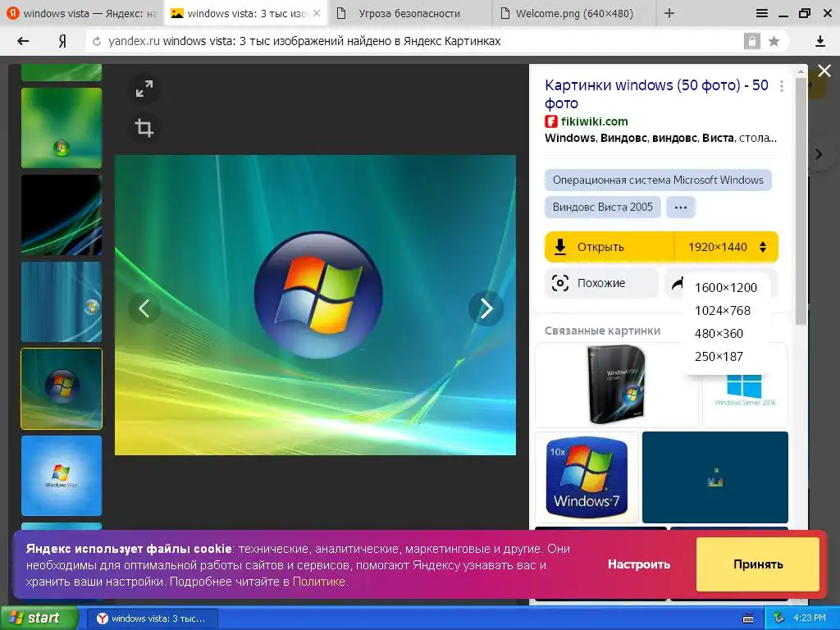Switch to 'windows vista — Яндекс' tab
This screenshot has width=840, height=630.
pyautogui.click(x=81, y=13)
